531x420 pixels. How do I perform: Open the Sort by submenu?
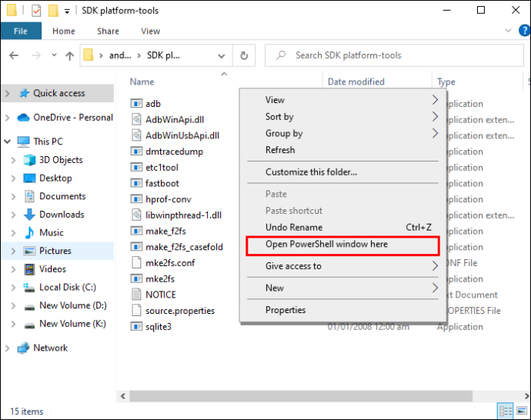pos(342,116)
